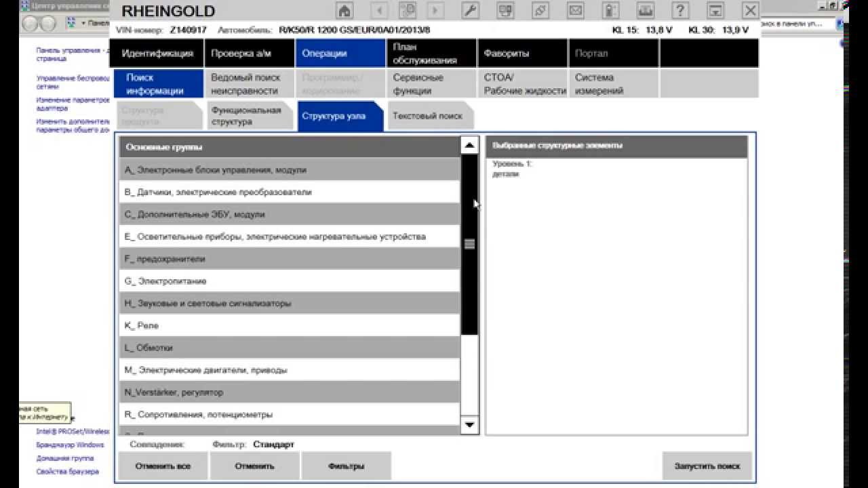This screenshot has height=488, width=868.
Task: Select row M_ Электрические двигатели, приводы
Action: 290,370
